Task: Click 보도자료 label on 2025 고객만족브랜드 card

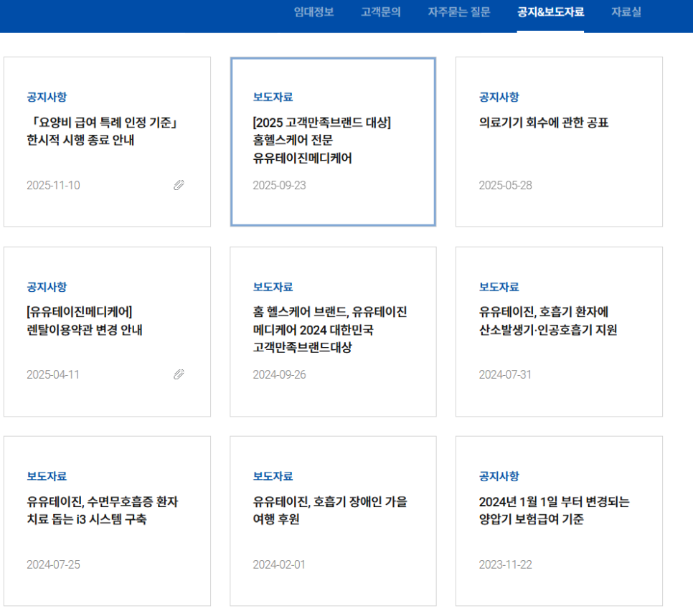Action: [273, 97]
